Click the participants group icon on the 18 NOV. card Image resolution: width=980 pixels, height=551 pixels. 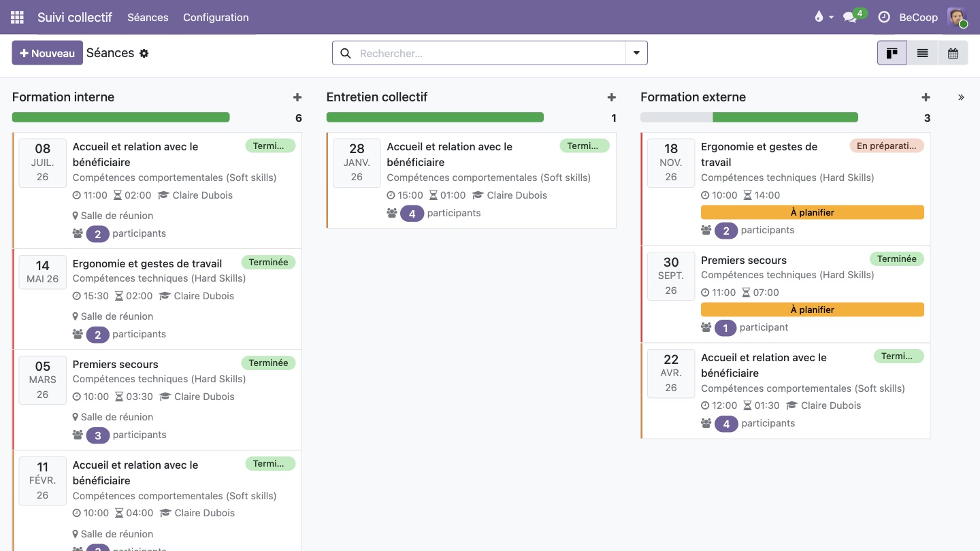[706, 231]
